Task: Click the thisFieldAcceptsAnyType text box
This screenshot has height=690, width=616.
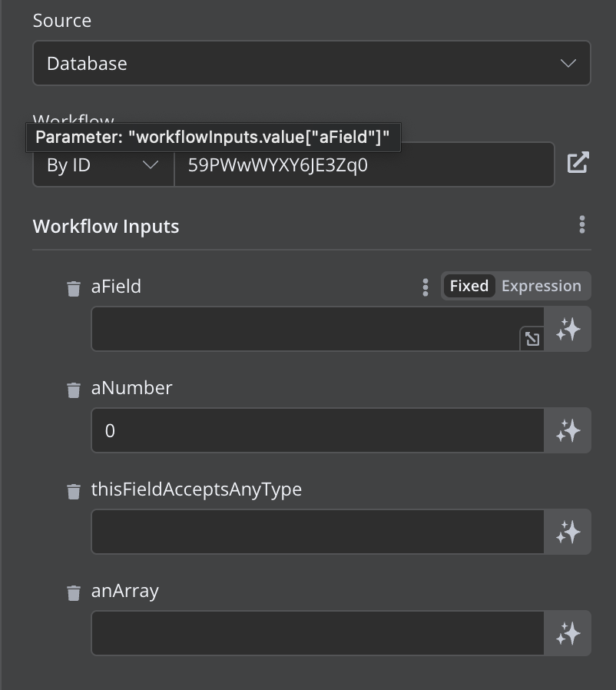Action: (x=317, y=532)
